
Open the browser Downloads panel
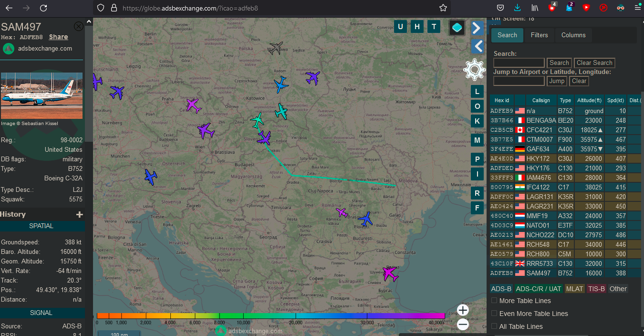[518, 8]
